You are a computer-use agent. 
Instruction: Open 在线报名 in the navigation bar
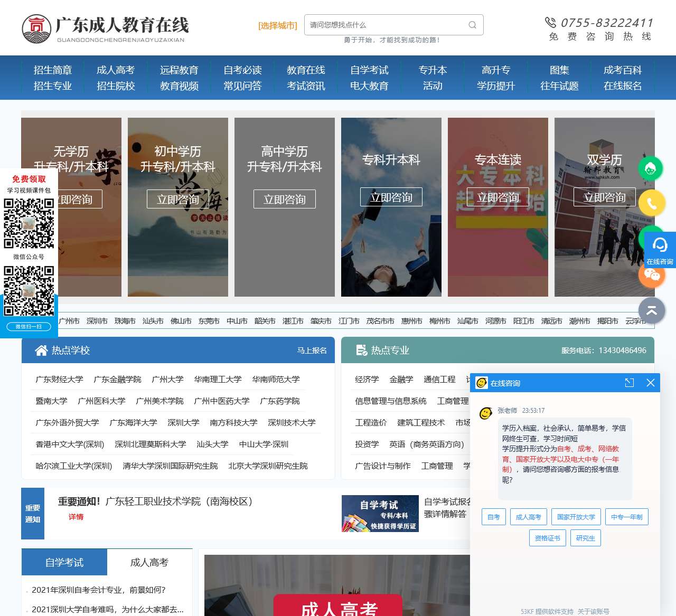tap(622, 86)
